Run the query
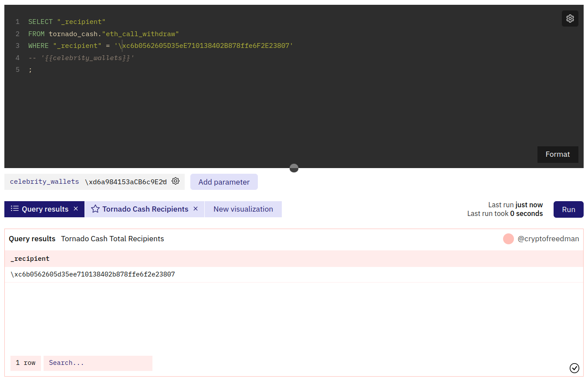The width and height of the screenshot is (588, 381). click(568, 209)
